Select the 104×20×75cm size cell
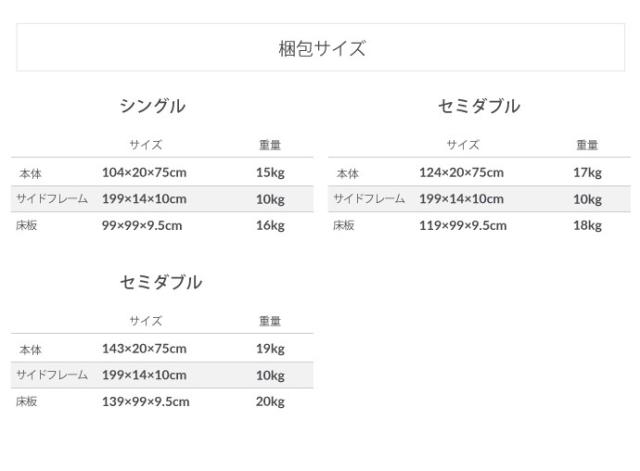The height and width of the screenshot is (471, 640). [x=144, y=173]
